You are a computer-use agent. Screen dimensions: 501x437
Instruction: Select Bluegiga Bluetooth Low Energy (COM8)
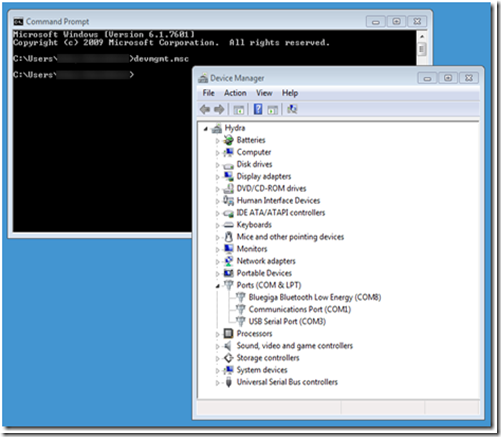(x=315, y=297)
